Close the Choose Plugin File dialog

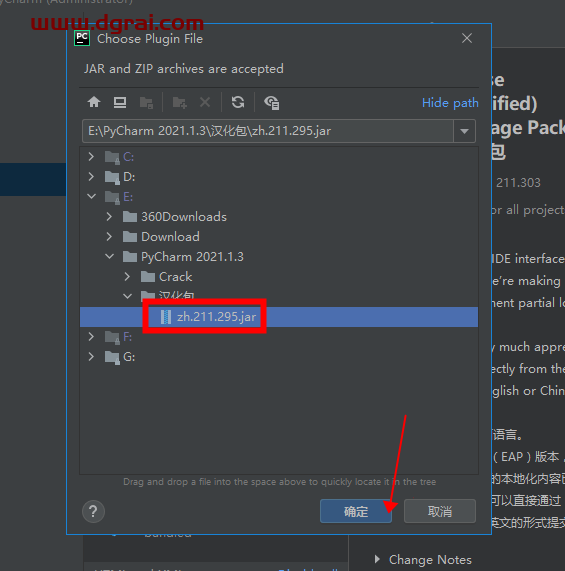467,38
